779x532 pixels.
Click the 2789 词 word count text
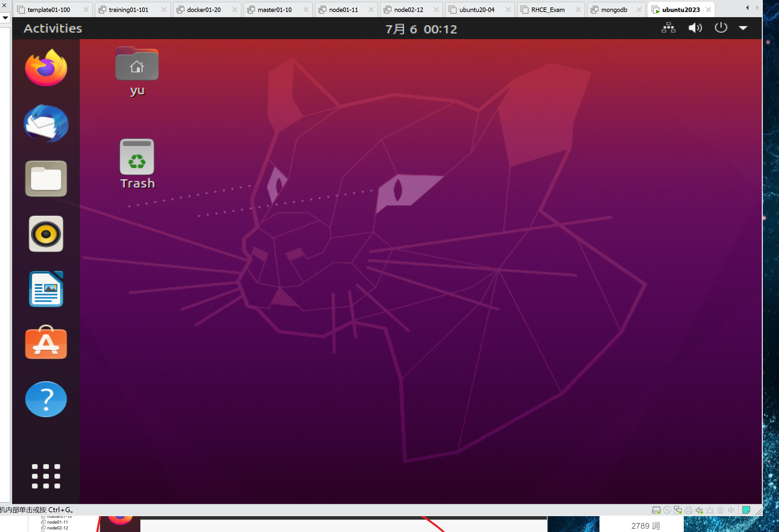[645, 526]
